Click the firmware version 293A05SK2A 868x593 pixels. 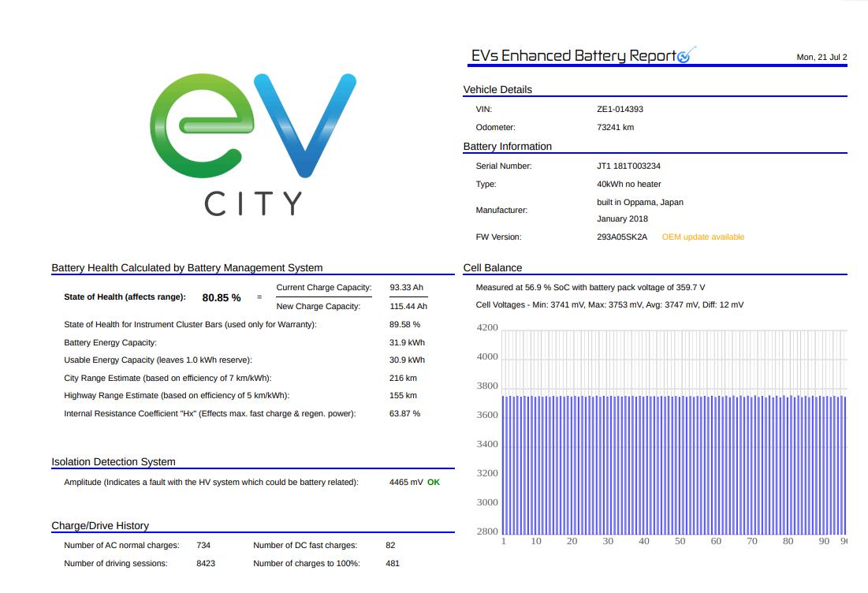point(622,237)
